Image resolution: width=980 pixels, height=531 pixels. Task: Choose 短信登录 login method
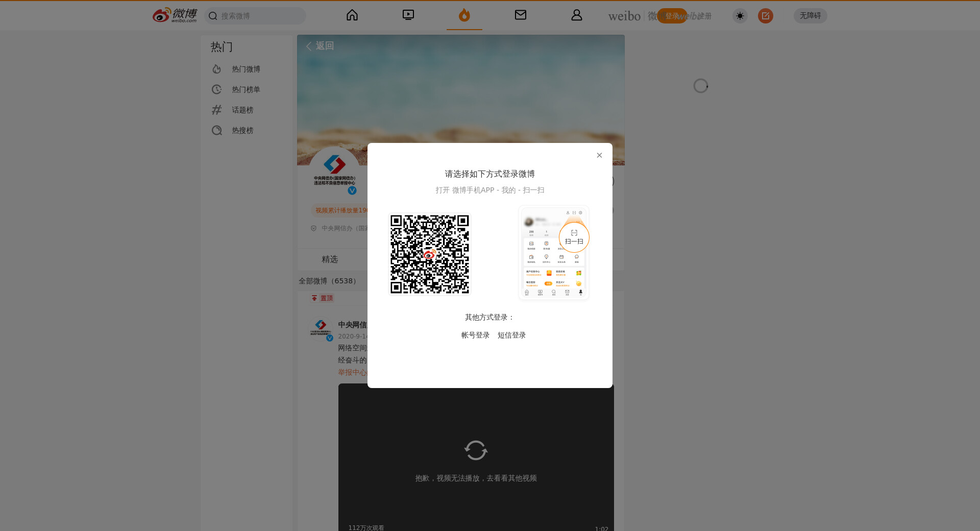point(512,335)
